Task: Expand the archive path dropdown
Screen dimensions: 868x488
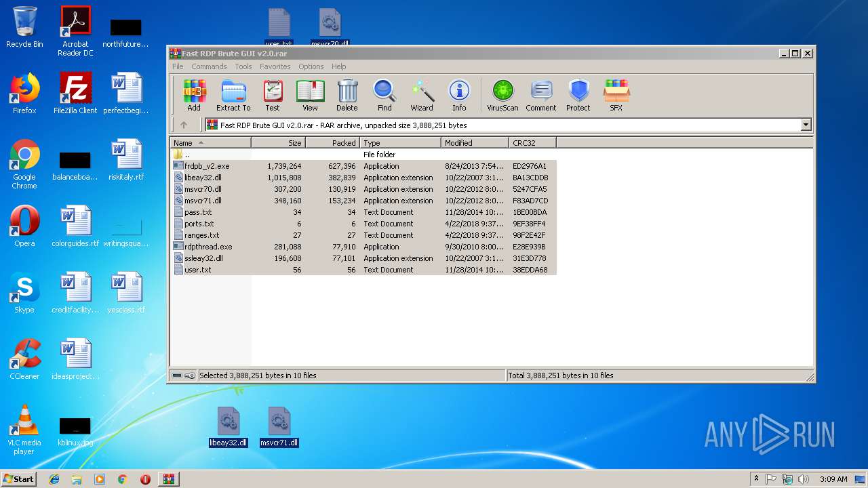Action: (x=806, y=125)
